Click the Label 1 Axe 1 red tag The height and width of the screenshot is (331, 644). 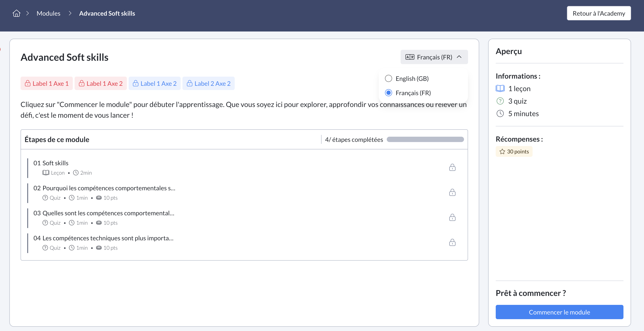click(x=46, y=84)
